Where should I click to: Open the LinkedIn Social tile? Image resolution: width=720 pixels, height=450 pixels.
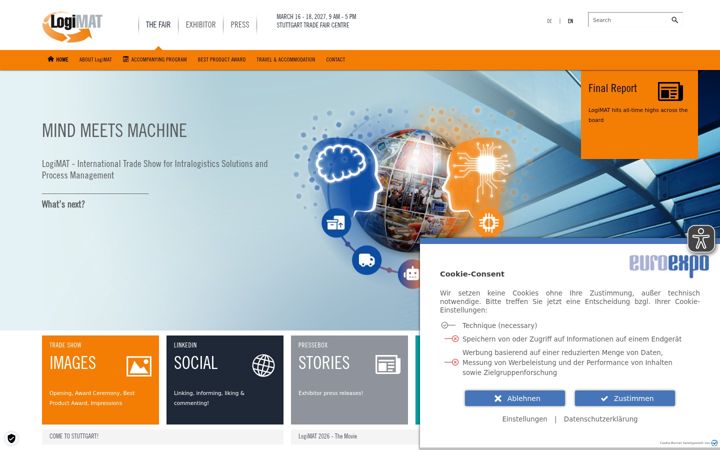pos(225,380)
